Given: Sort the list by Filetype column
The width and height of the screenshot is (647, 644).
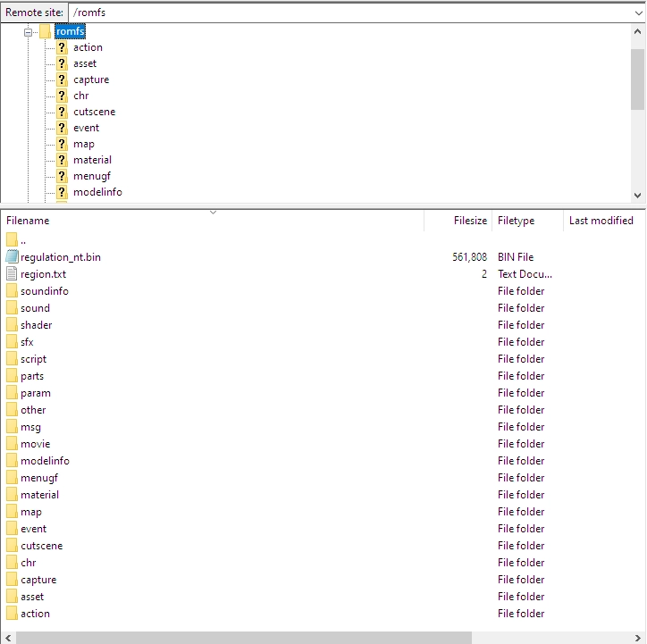Looking at the screenshot, I should pyautogui.click(x=527, y=221).
